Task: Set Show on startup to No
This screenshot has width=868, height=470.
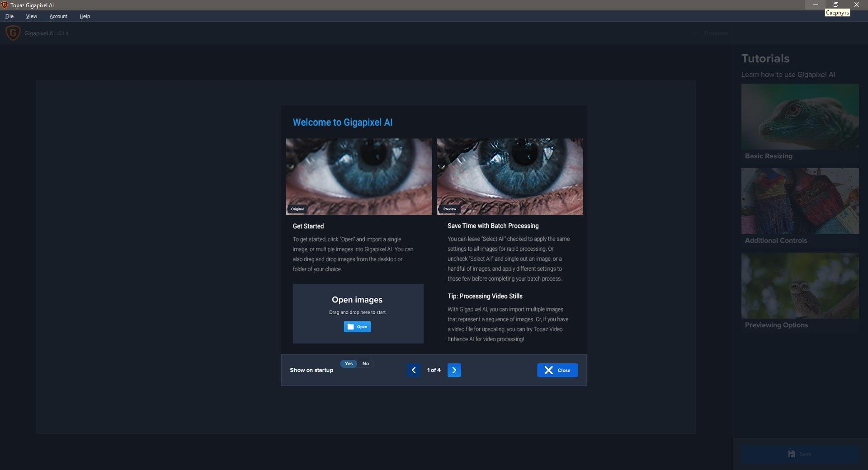Action: pos(365,363)
